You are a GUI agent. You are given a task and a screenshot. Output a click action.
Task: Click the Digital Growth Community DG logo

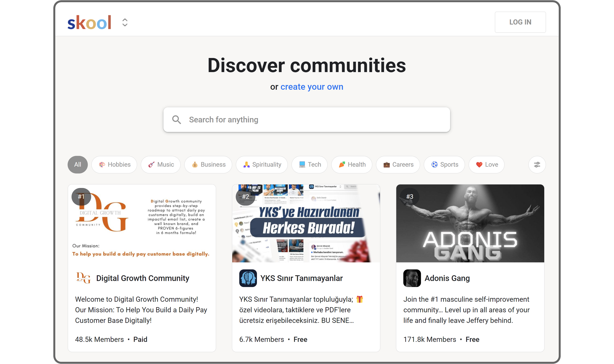point(83,278)
